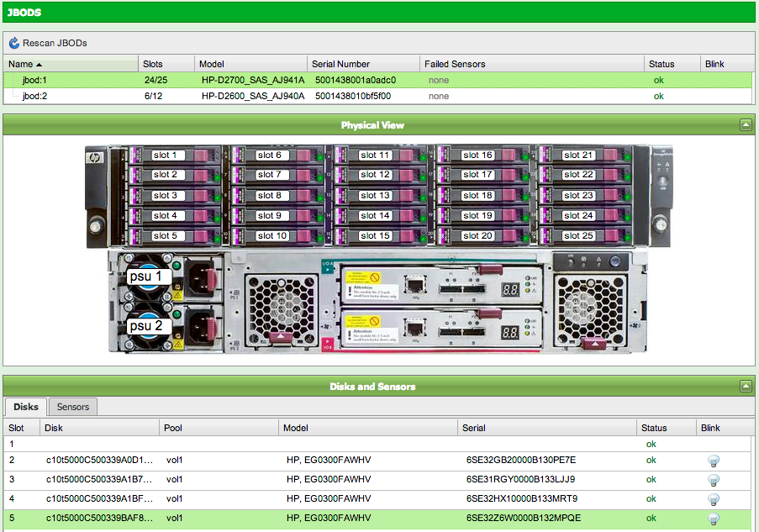Blink the disk in slot 4

pyautogui.click(x=713, y=499)
